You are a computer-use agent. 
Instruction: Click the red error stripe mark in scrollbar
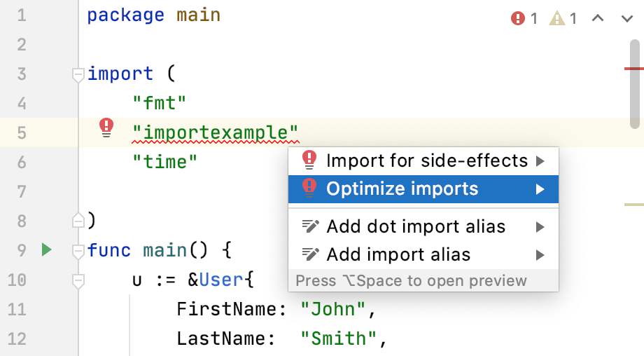(x=633, y=69)
